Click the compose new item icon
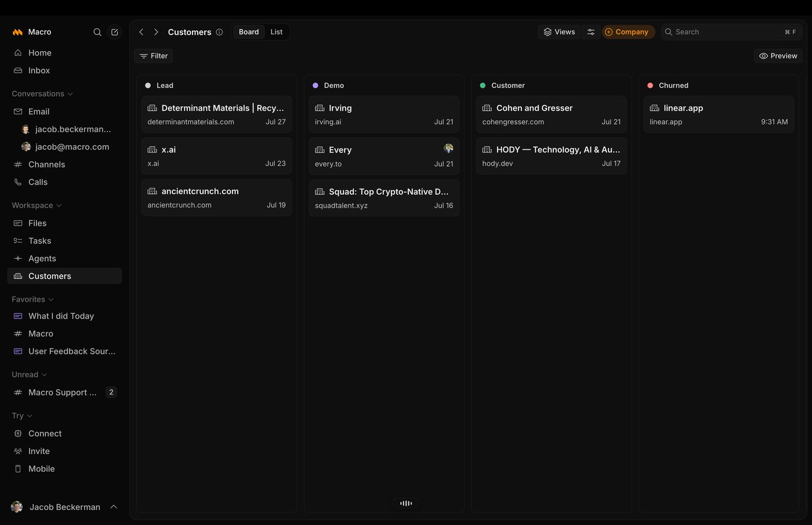Screen dimensions: 812x525 point(115,32)
